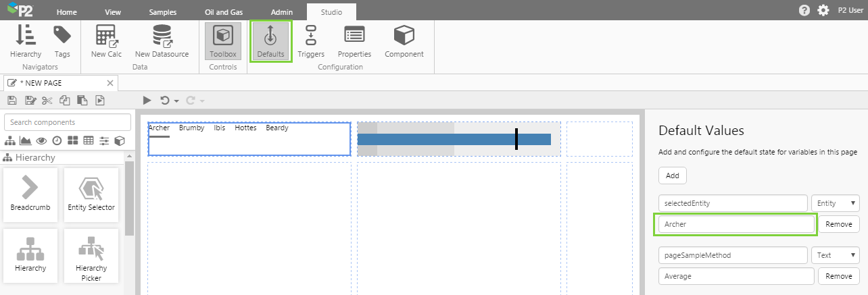Select the Studio ribbon tab
The width and height of the screenshot is (868, 295).
[331, 12]
